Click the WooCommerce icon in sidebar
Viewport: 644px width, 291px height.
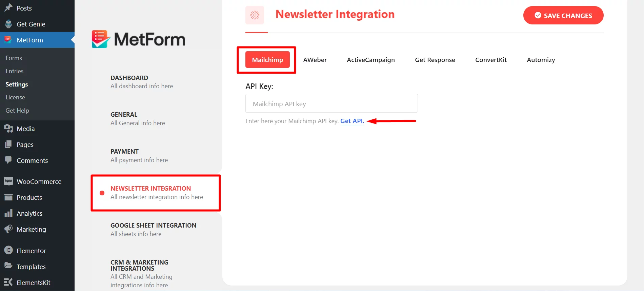coord(8,181)
